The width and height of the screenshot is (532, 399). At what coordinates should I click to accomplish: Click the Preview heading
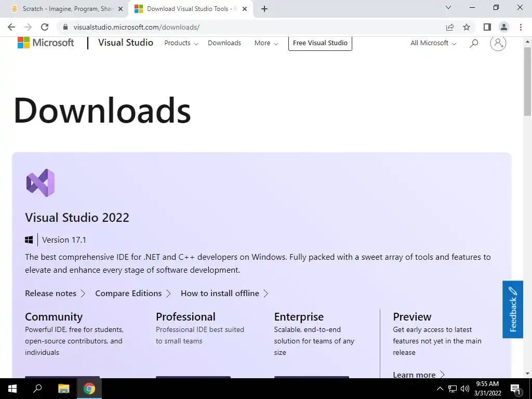412,317
